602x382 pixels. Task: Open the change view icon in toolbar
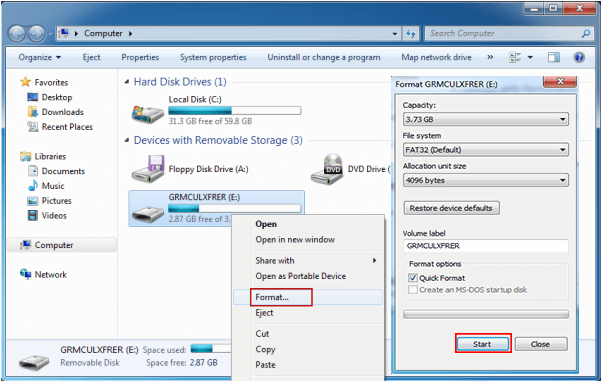tap(515, 58)
